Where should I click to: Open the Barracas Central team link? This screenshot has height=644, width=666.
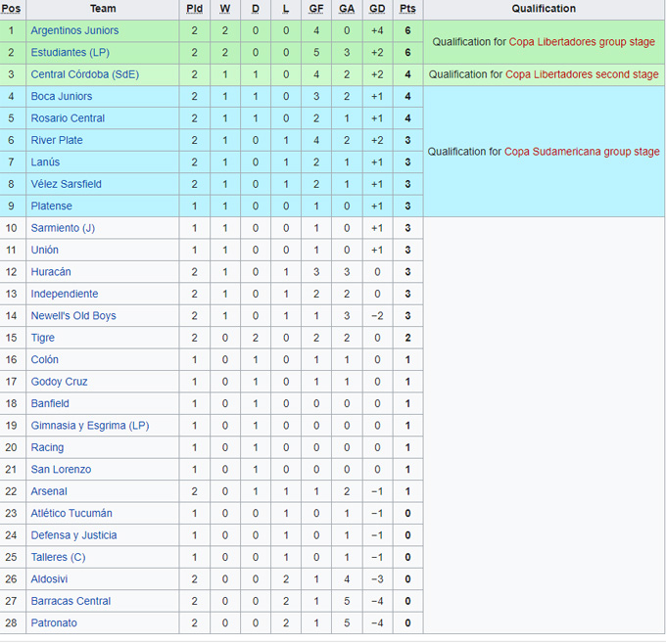tap(71, 601)
